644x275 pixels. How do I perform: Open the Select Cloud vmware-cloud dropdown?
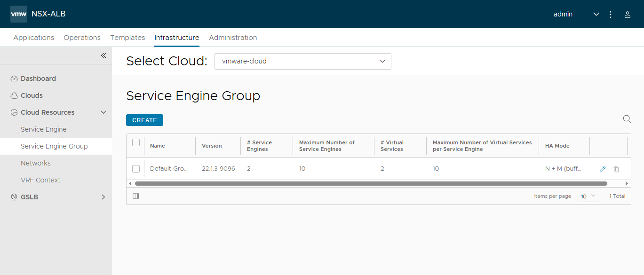coord(303,61)
